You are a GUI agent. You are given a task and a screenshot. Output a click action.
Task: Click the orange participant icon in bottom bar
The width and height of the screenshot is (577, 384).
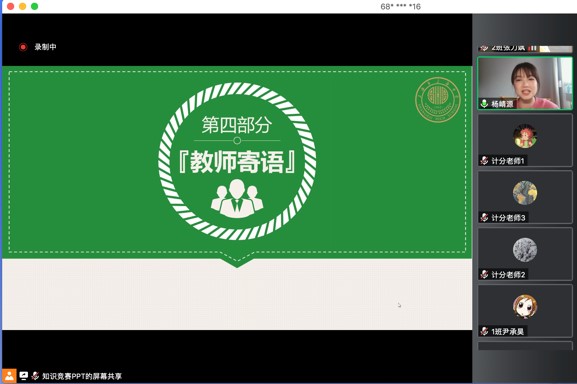click(x=9, y=376)
